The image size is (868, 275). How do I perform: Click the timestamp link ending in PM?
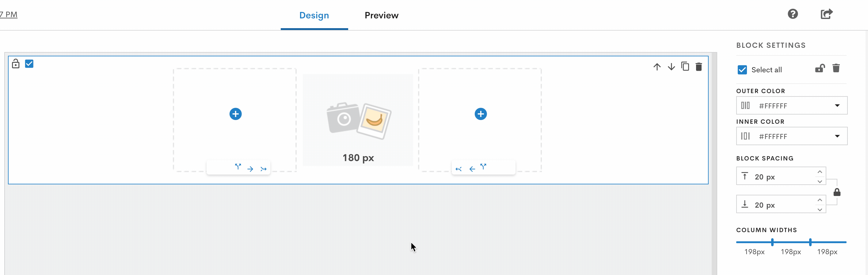8,14
